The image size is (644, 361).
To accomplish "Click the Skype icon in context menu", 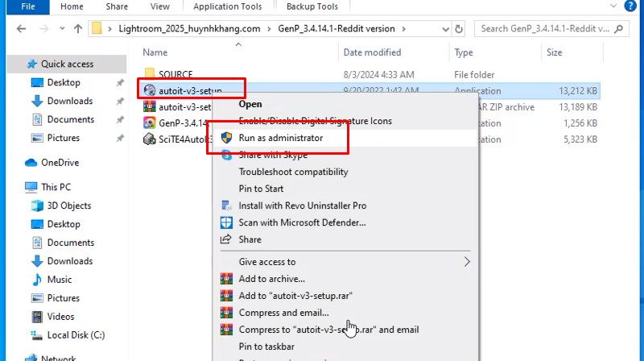I will pyautogui.click(x=226, y=155).
